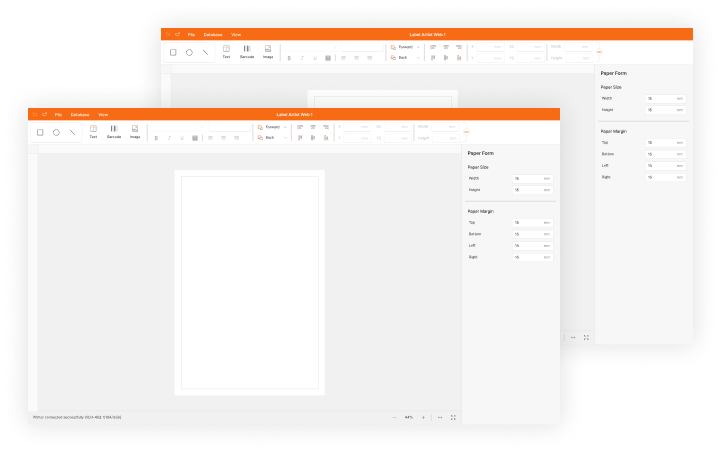
Task: Insert an Image element in front window
Action: pyautogui.click(x=135, y=132)
